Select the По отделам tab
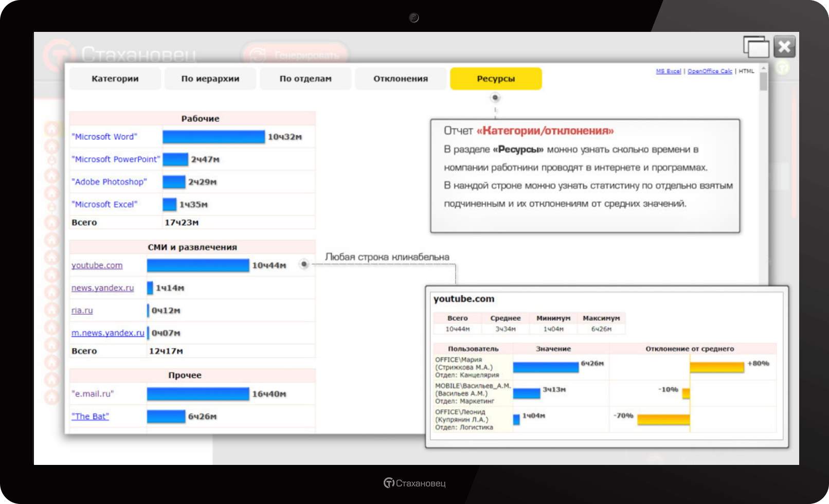Viewport: 829px width, 504px height. [305, 79]
